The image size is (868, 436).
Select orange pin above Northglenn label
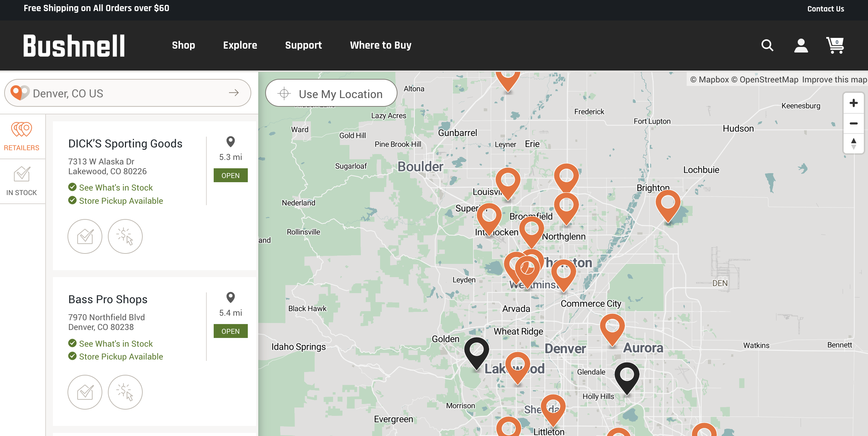566,209
